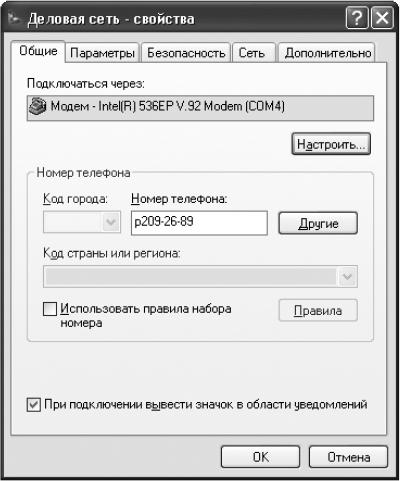Enable Использовать правила набора номера checkbox

50,309
